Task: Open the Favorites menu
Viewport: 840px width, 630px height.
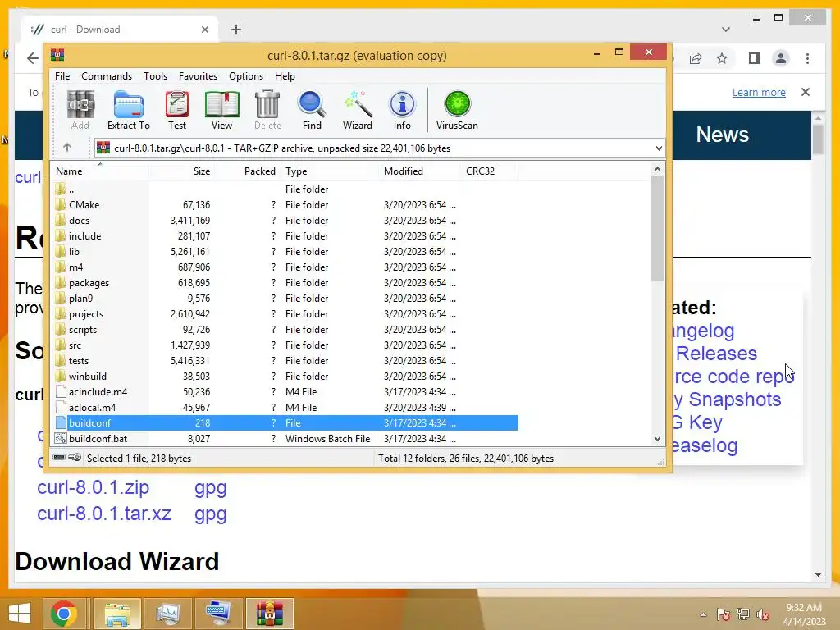Action: tap(198, 76)
